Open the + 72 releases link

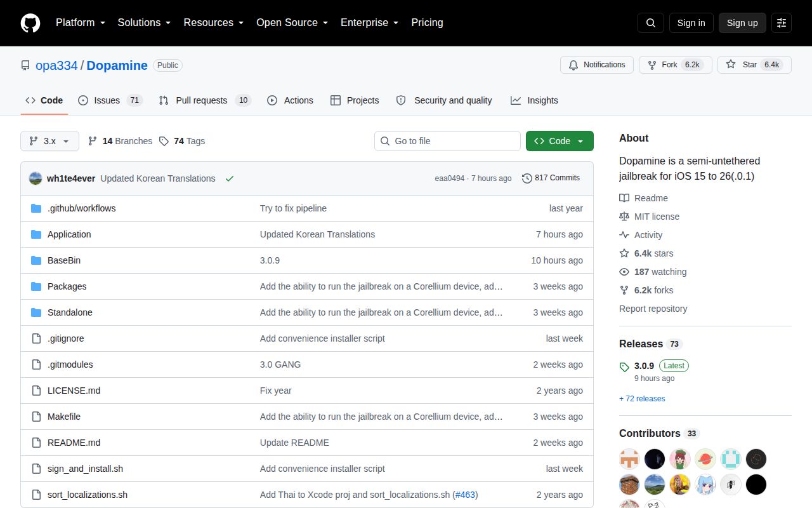pyautogui.click(x=642, y=399)
